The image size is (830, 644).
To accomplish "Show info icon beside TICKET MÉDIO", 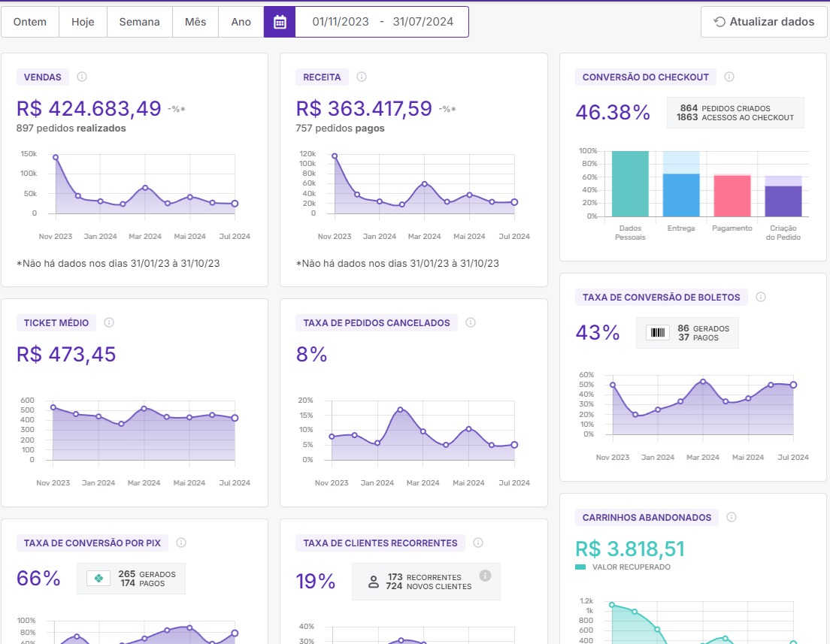I will 109,322.
